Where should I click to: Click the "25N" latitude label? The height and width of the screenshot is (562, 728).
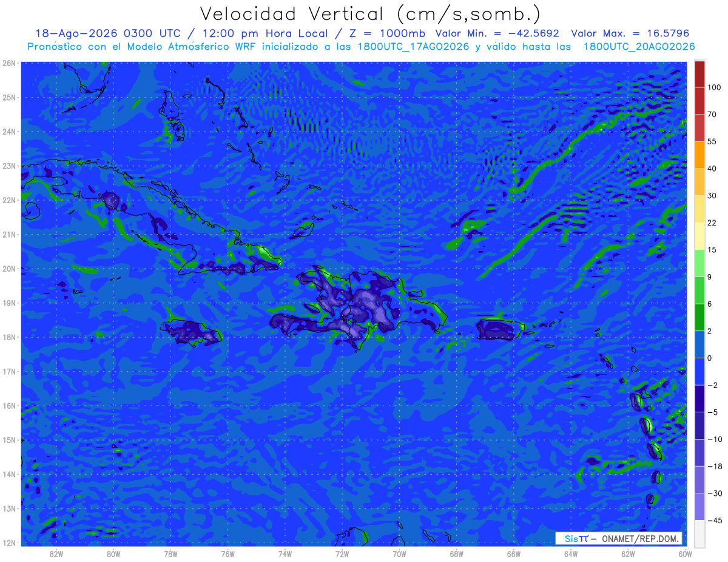pyautogui.click(x=8, y=97)
